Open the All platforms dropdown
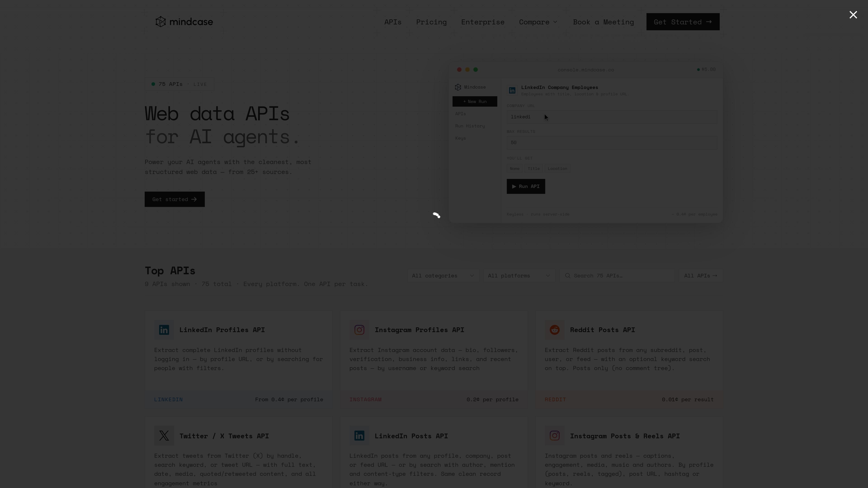Screen dimensions: 868x488 [519, 276]
